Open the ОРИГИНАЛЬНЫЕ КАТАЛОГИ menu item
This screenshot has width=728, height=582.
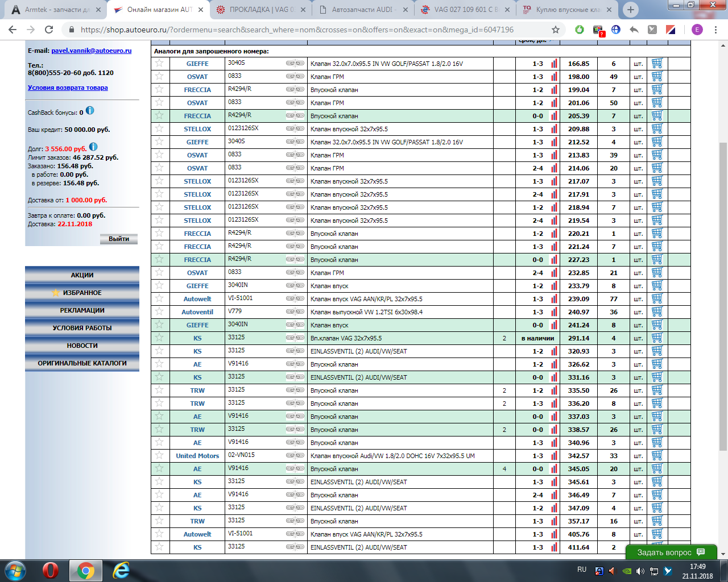pos(82,363)
